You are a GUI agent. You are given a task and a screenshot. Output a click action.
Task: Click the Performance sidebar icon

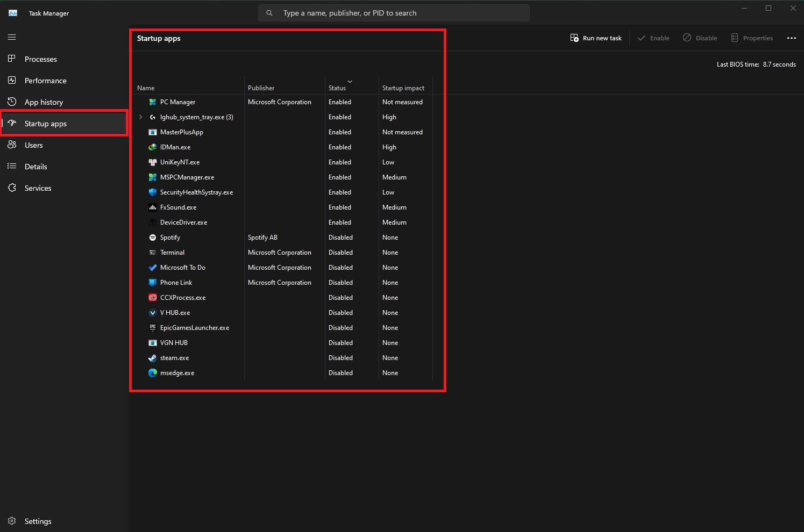click(x=12, y=80)
